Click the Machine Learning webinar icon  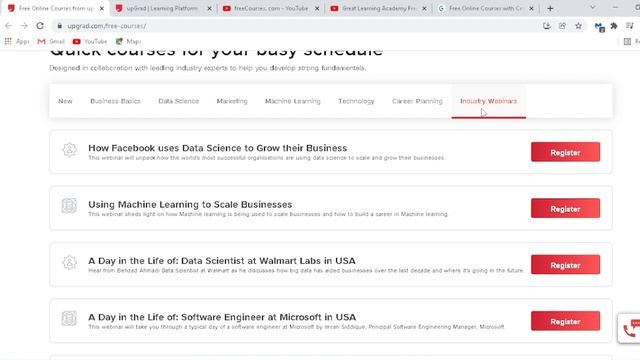(x=69, y=206)
